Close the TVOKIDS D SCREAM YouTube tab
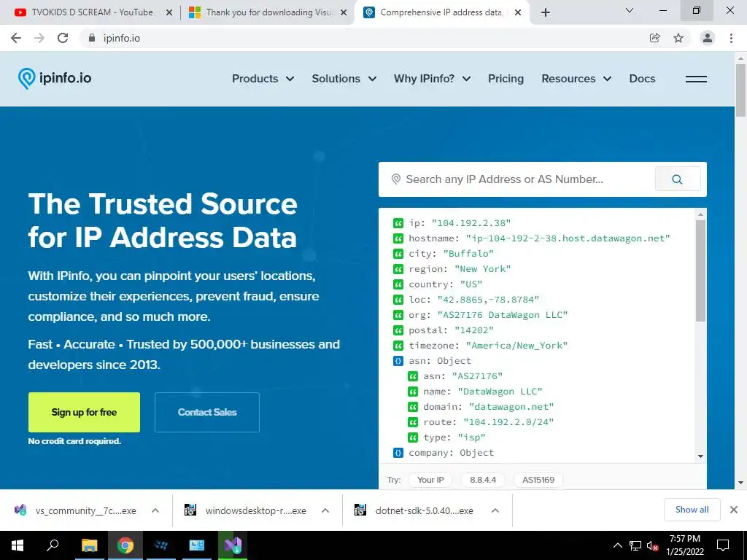 (169, 12)
